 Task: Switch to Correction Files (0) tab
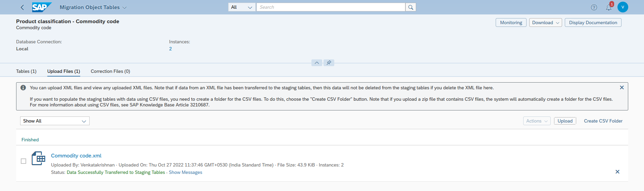[x=110, y=71]
